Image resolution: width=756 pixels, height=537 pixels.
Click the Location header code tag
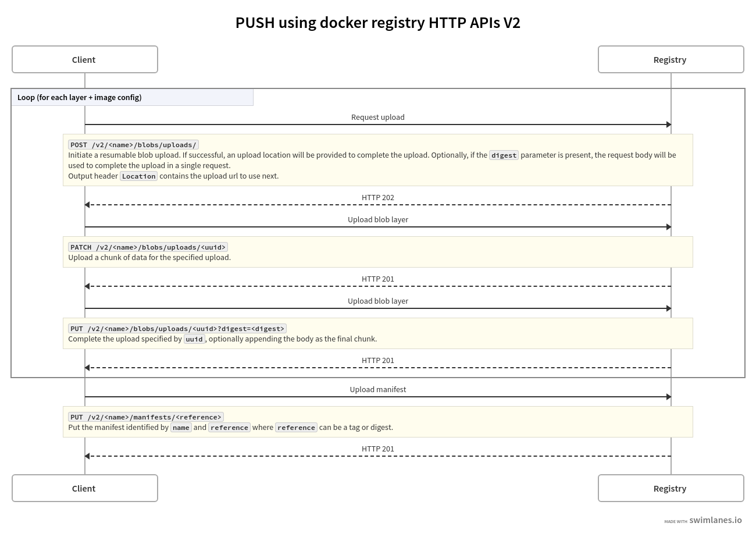coord(138,176)
